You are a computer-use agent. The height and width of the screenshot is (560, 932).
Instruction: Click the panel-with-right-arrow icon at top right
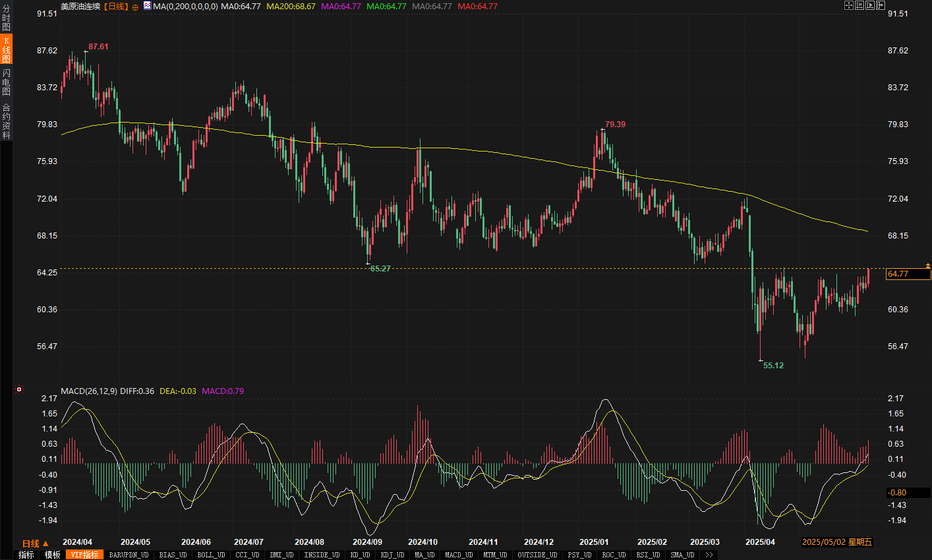pyautogui.click(x=881, y=5)
